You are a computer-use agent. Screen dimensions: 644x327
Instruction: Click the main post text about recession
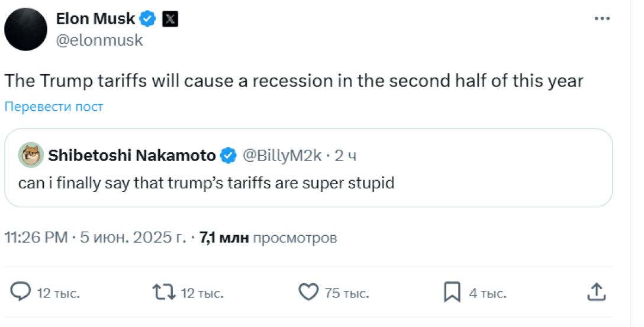pyautogui.click(x=294, y=81)
